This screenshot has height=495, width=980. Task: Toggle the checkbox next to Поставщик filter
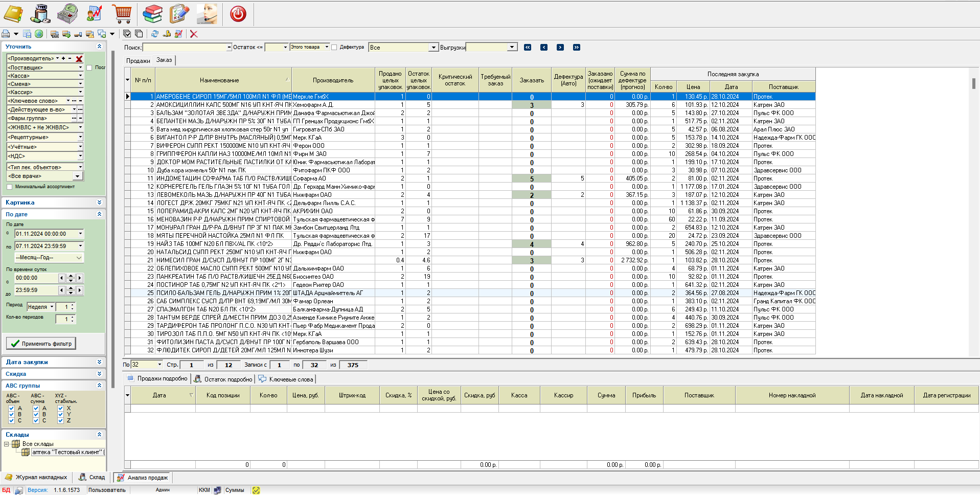(x=89, y=67)
